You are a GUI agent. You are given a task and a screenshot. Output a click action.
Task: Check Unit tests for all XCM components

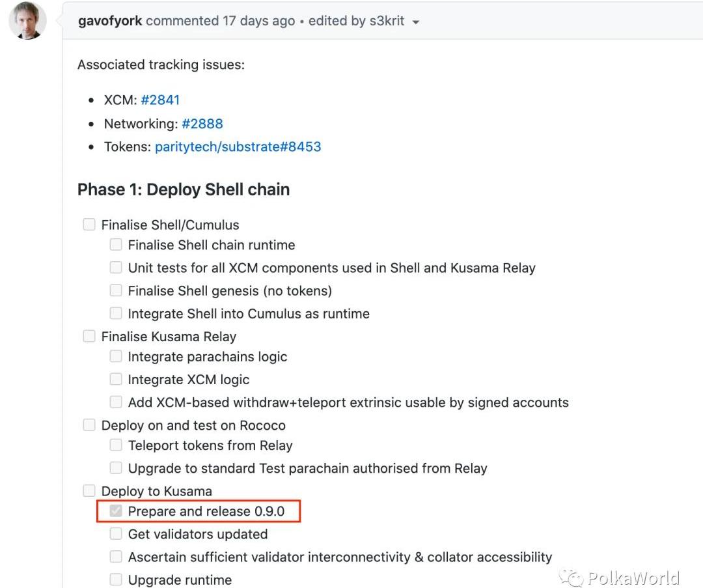coord(116,268)
